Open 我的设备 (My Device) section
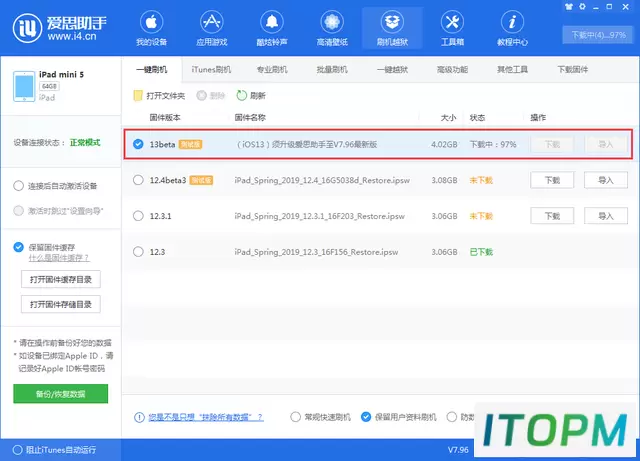This screenshot has height=461, width=640. 151,29
